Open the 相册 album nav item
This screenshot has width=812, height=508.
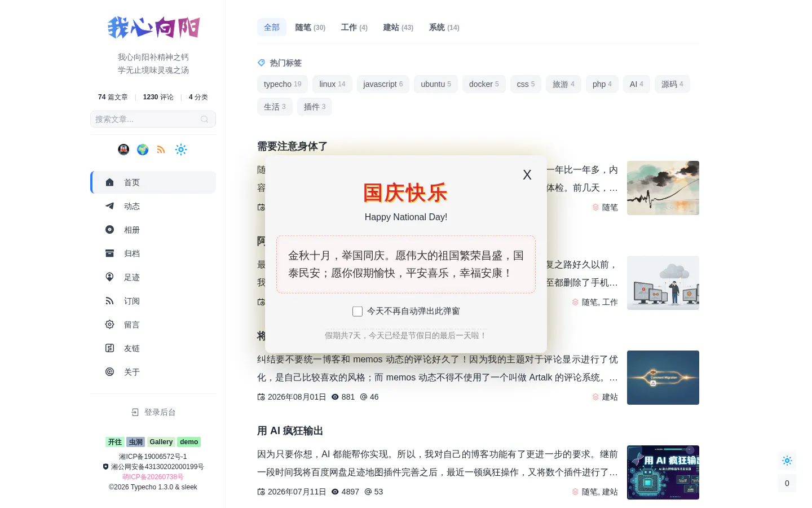coord(153,230)
